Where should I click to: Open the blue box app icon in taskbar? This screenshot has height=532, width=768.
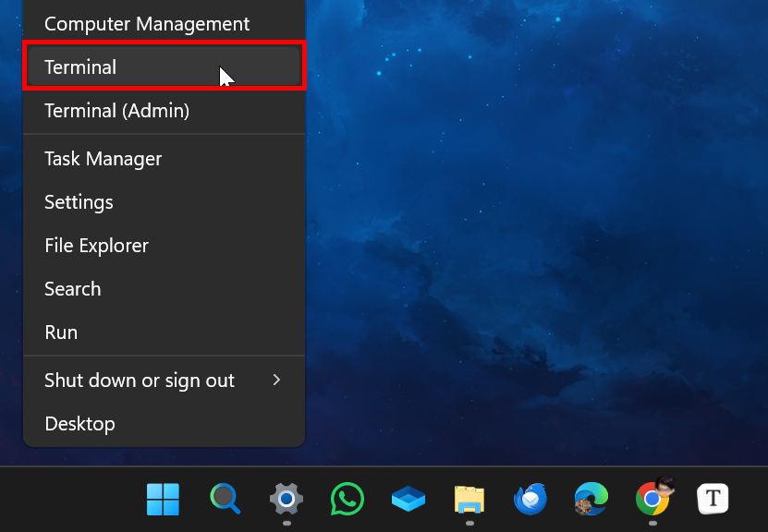coord(408,499)
